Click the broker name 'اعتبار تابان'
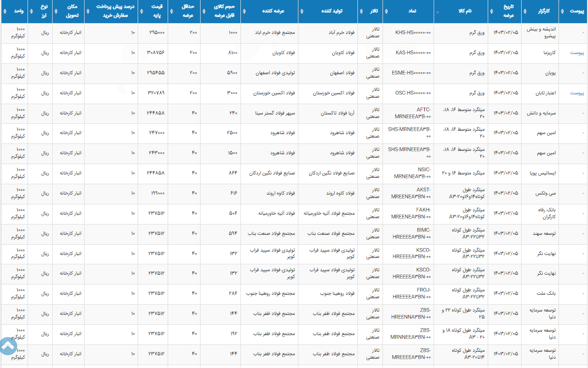 pyautogui.click(x=546, y=93)
